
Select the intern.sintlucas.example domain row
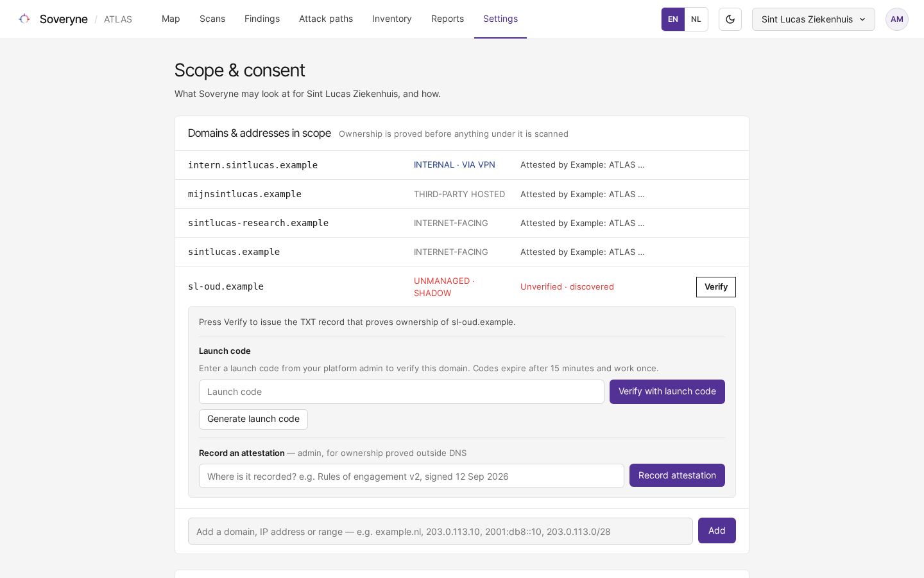click(462, 165)
